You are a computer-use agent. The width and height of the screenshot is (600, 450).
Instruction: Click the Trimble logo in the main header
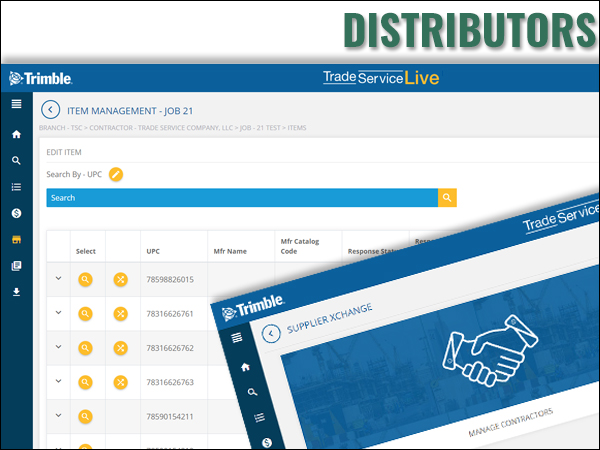point(41,78)
